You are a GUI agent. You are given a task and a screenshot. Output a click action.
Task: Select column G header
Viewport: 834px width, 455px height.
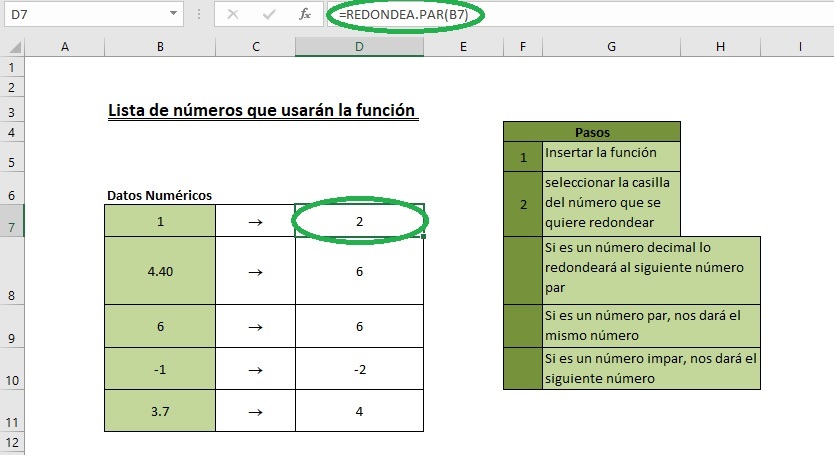click(611, 46)
